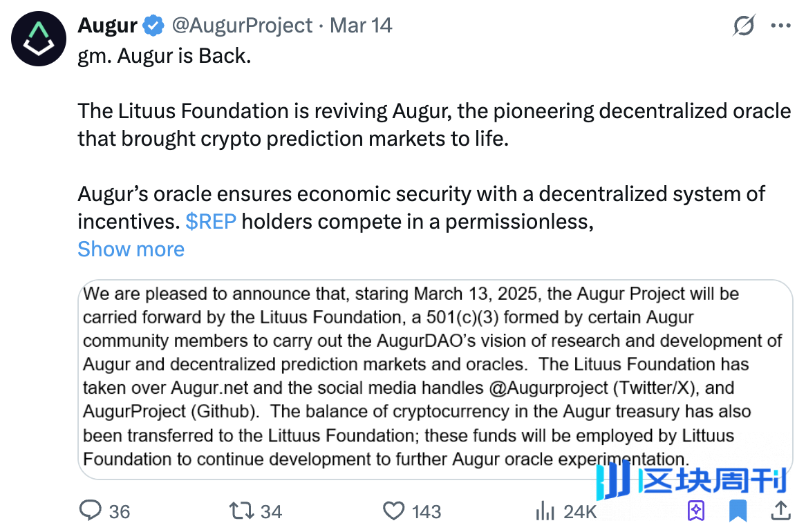The image size is (806, 532).
Task: Click the blue verified badge
Action: pyautogui.click(x=153, y=26)
